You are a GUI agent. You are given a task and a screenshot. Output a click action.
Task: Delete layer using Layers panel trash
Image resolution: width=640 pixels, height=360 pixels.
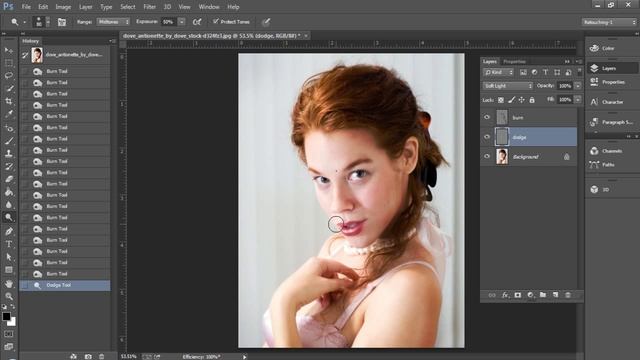click(x=568, y=295)
